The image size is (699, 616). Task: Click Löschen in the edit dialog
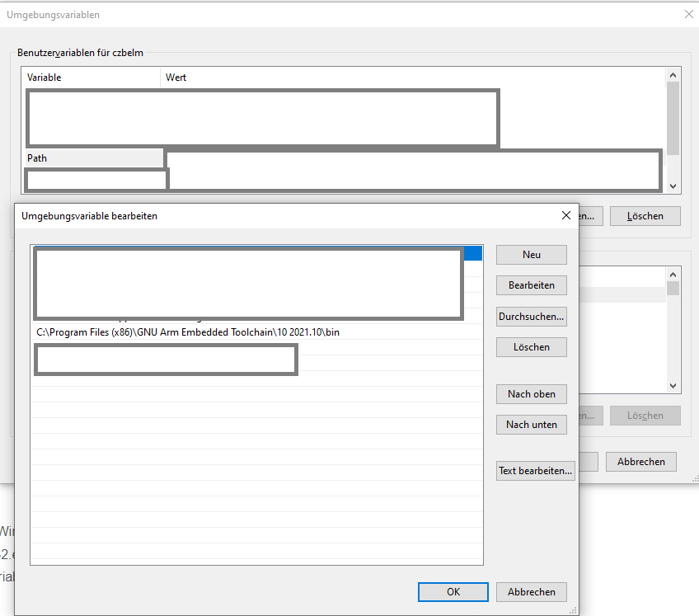531,347
